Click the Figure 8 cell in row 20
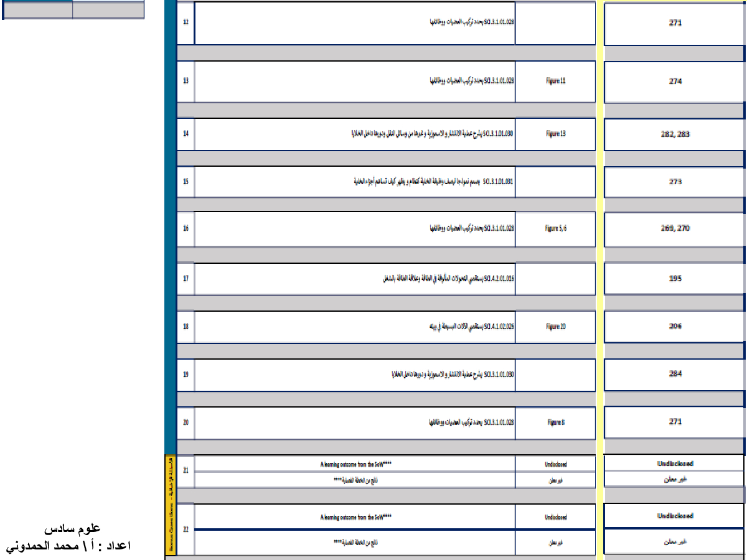 [555, 422]
